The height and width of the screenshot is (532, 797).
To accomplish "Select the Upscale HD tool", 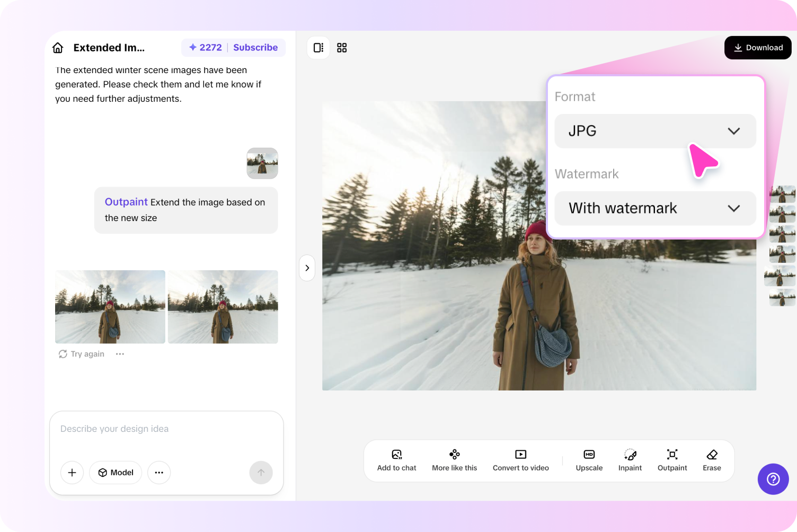I will (x=589, y=460).
